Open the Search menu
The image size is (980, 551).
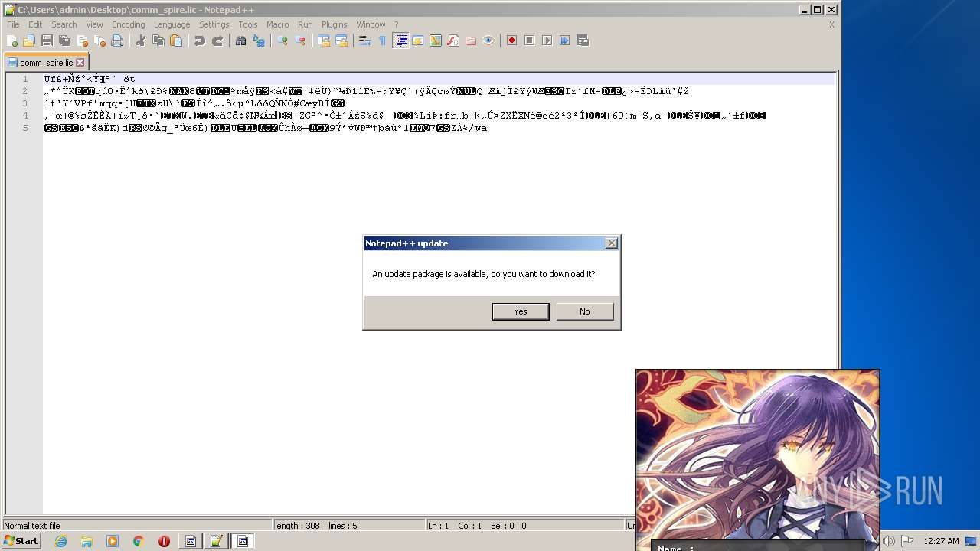(64, 24)
